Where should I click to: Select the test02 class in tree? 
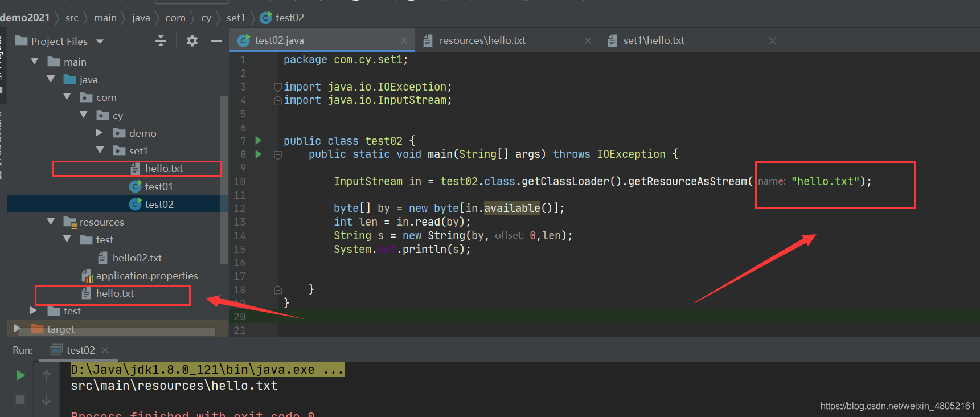coord(151,204)
